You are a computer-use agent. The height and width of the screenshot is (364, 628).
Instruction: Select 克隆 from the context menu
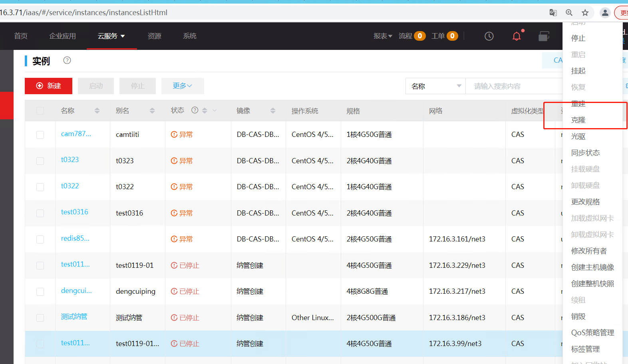coord(578,120)
